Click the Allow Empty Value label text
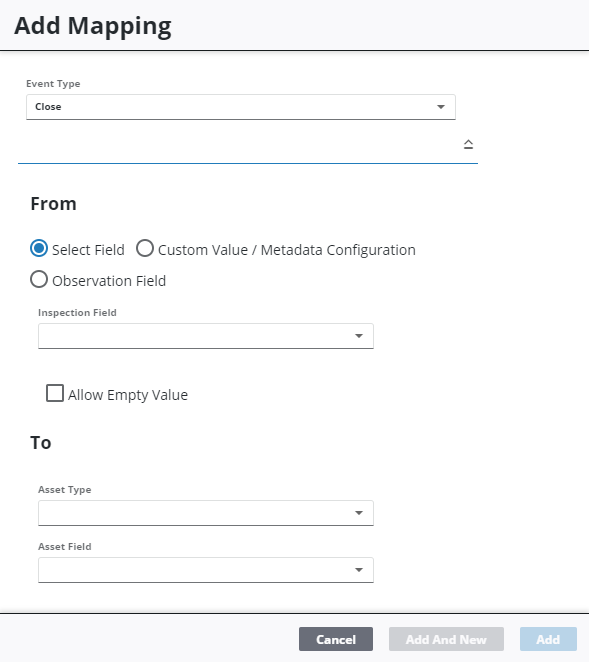589x662 pixels. click(x=128, y=395)
